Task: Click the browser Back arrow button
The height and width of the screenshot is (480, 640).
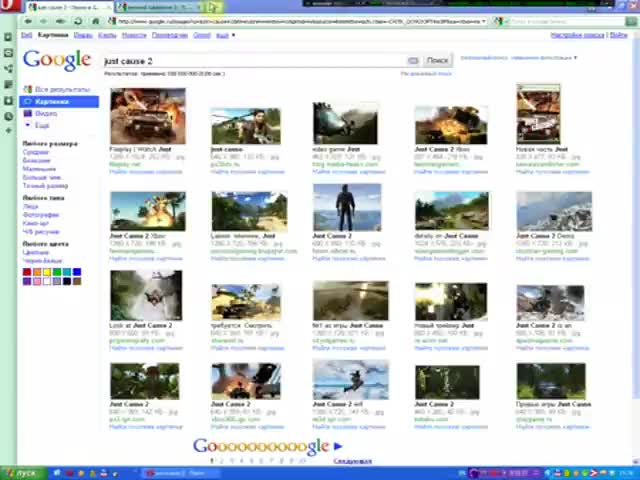Action: 29,21
